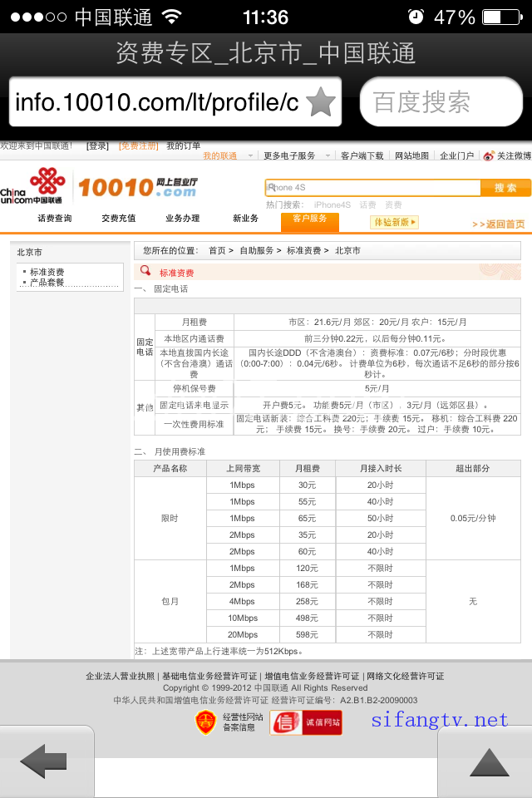Click the 598元 table cell
Viewport: 532px width, 798px height.
pos(307,634)
